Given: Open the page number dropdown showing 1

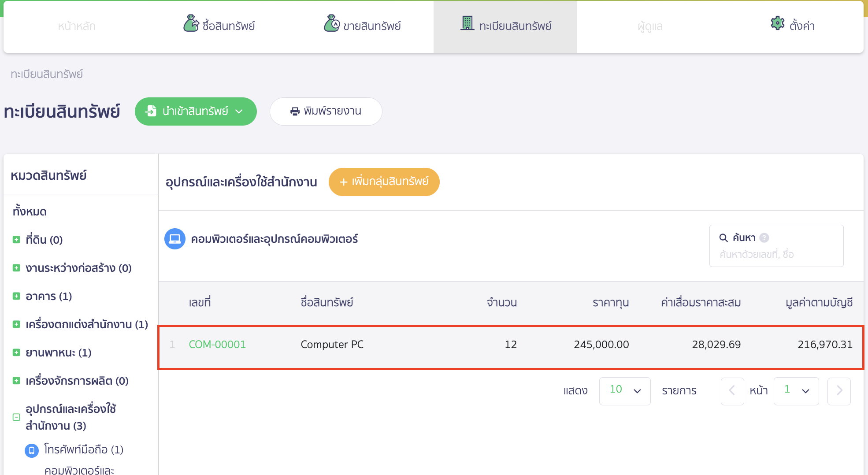Looking at the screenshot, I should [x=796, y=391].
